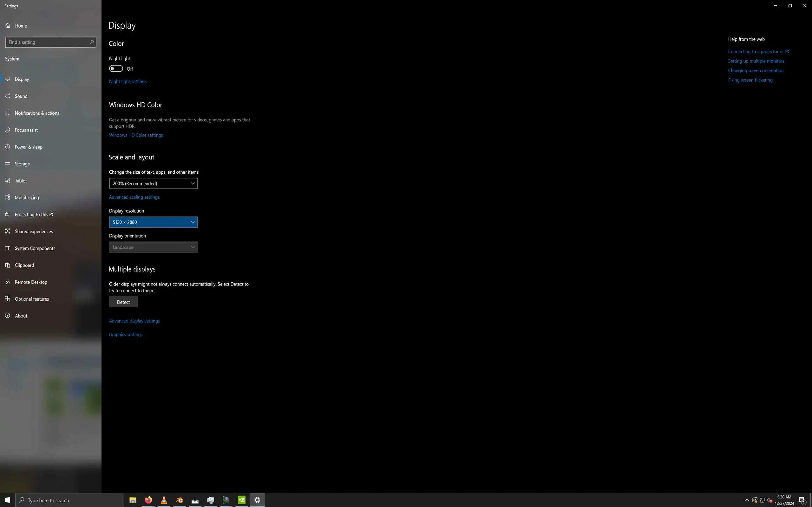This screenshot has height=507, width=812.
Task: Open the Display orientation dropdown
Action: (153, 247)
